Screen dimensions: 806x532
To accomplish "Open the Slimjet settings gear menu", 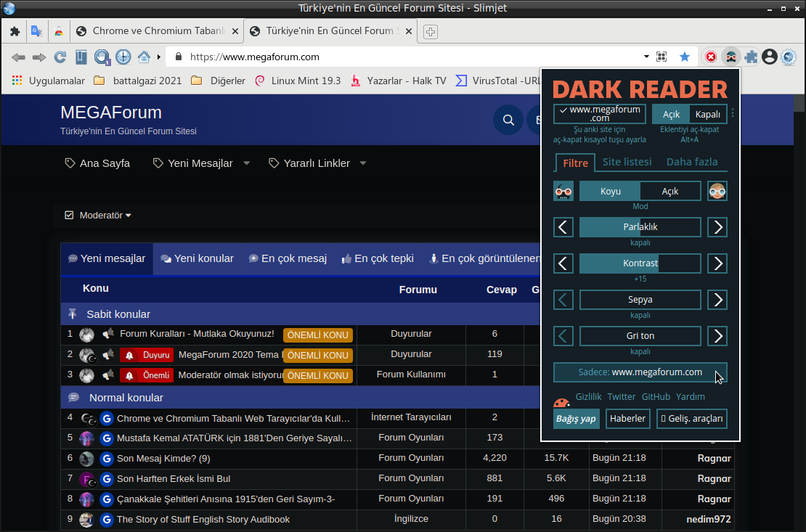I will (789, 57).
